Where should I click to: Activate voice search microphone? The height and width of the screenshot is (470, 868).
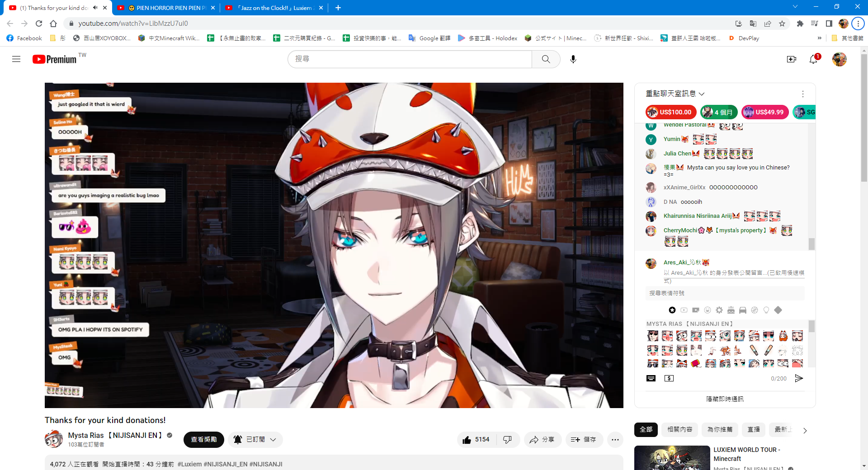[x=573, y=59]
